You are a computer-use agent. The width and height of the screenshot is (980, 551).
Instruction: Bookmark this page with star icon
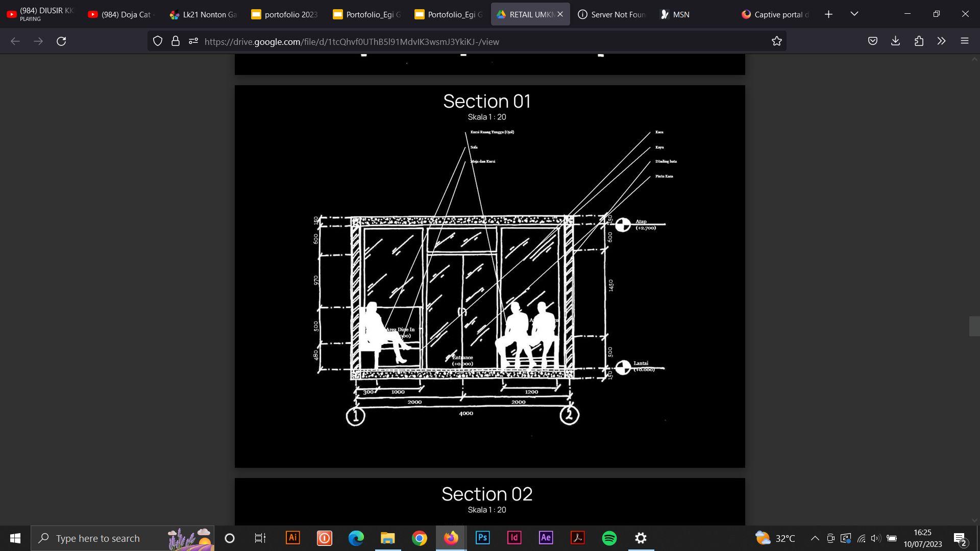[776, 41]
